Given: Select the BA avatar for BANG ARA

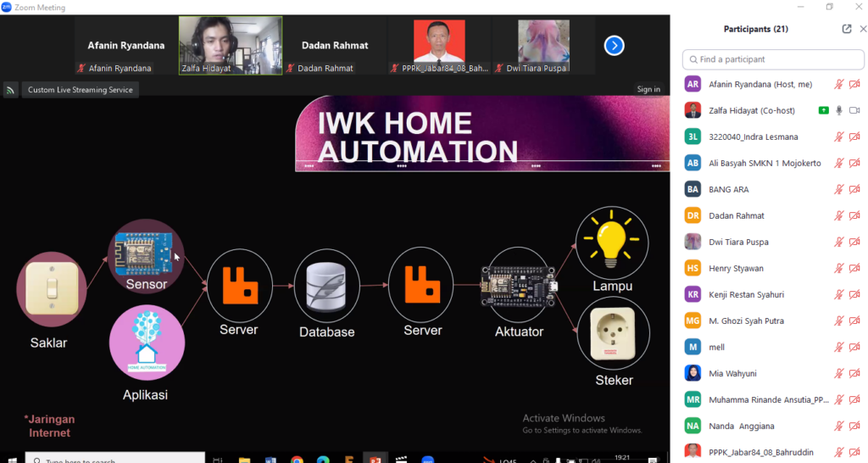Looking at the screenshot, I should point(693,189).
